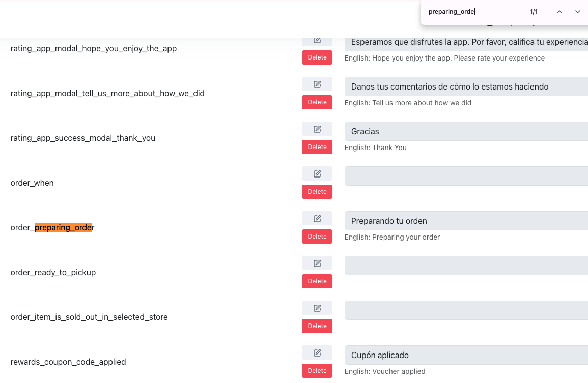The height and width of the screenshot is (383, 588).
Task: Click the order_item_is_sold_out_in_selected_store key label
Action: pos(89,317)
